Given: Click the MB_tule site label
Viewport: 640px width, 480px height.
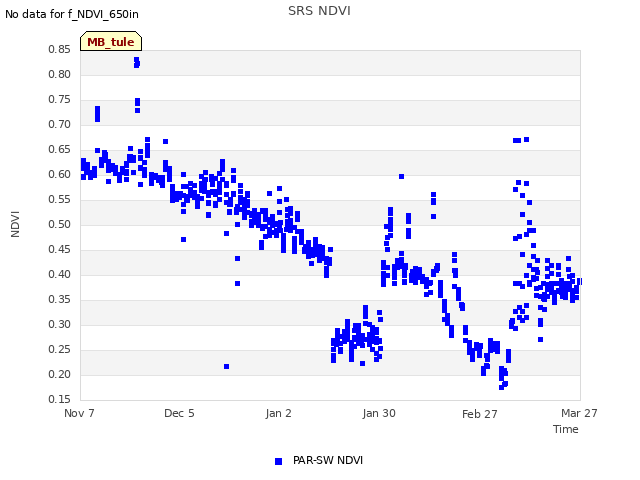Looking at the screenshot, I should point(111,42).
